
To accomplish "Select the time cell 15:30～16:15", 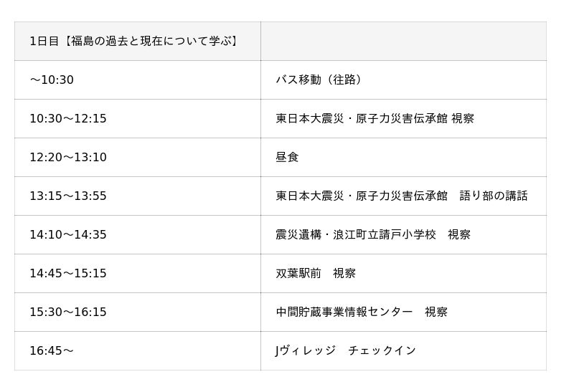I will point(138,312).
